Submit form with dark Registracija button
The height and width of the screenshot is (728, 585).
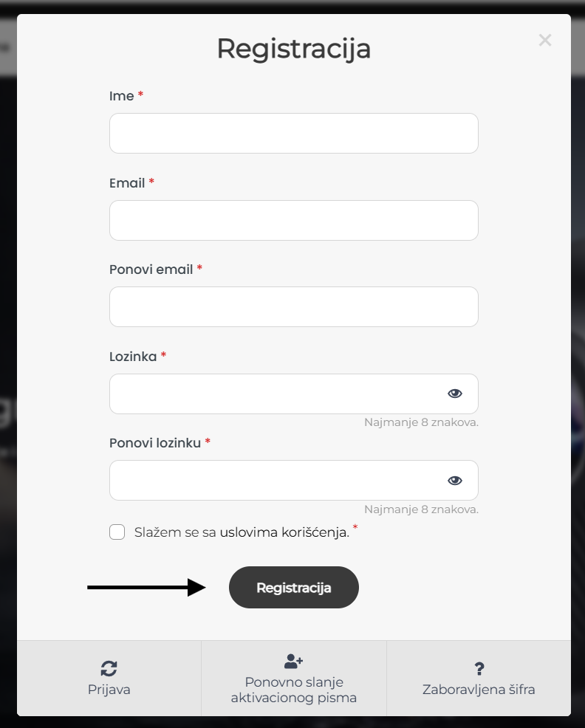294,587
